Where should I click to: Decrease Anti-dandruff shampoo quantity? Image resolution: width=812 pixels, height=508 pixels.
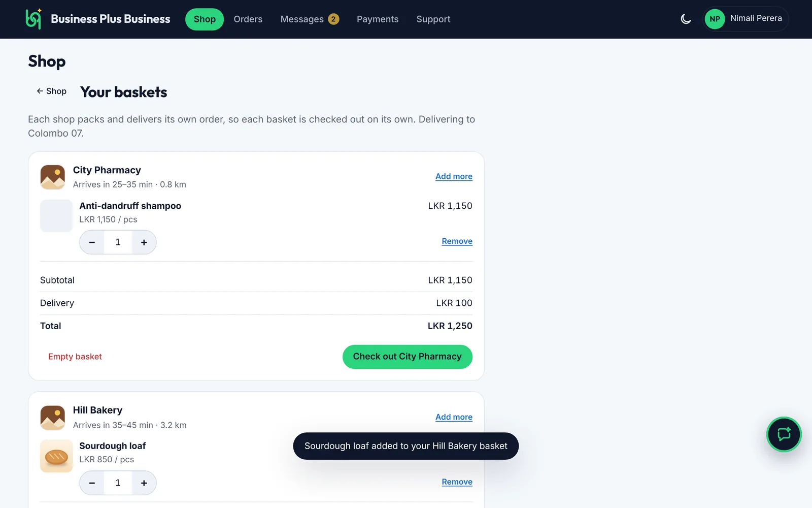(92, 242)
